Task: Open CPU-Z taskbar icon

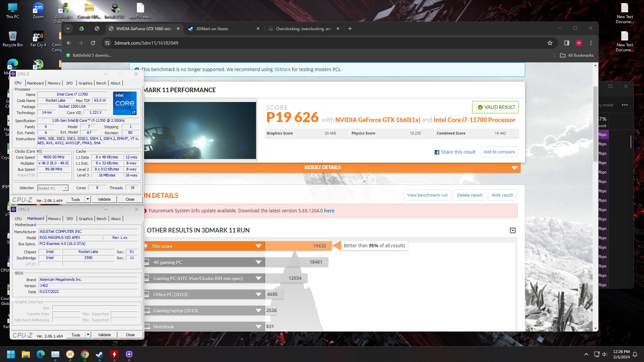Action: (129, 354)
